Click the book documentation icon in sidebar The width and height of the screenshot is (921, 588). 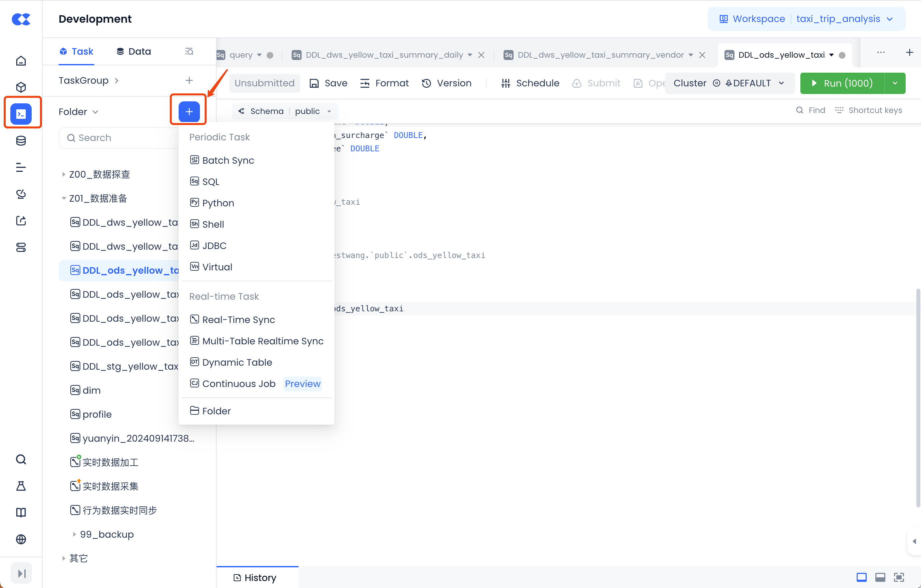pyautogui.click(x=21, y=512)
